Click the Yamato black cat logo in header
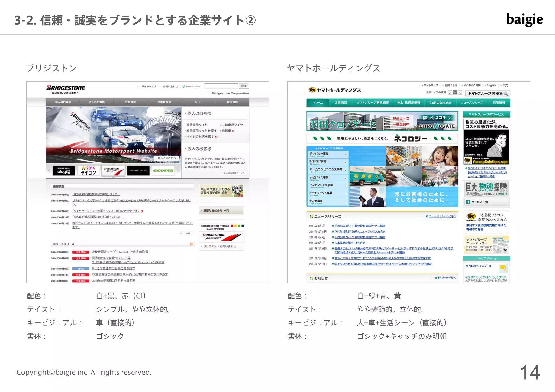 coord(312,90)
